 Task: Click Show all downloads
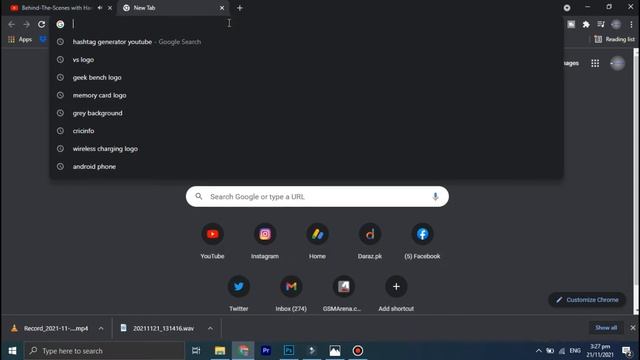coord(606,328)
